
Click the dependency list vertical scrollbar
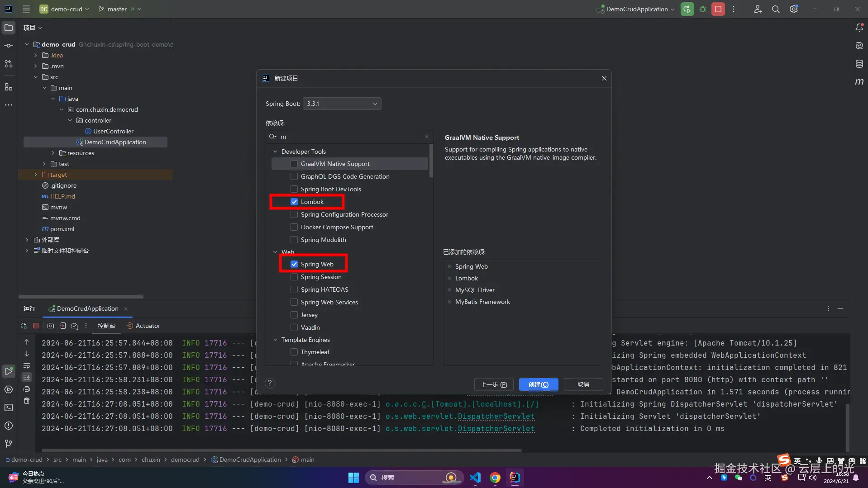pyautogui.click(x=431, y=161)
